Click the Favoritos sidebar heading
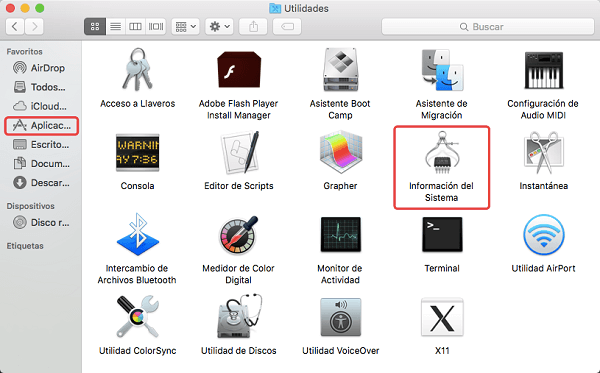Screen dimensions: 600x373 pos(24,52)
